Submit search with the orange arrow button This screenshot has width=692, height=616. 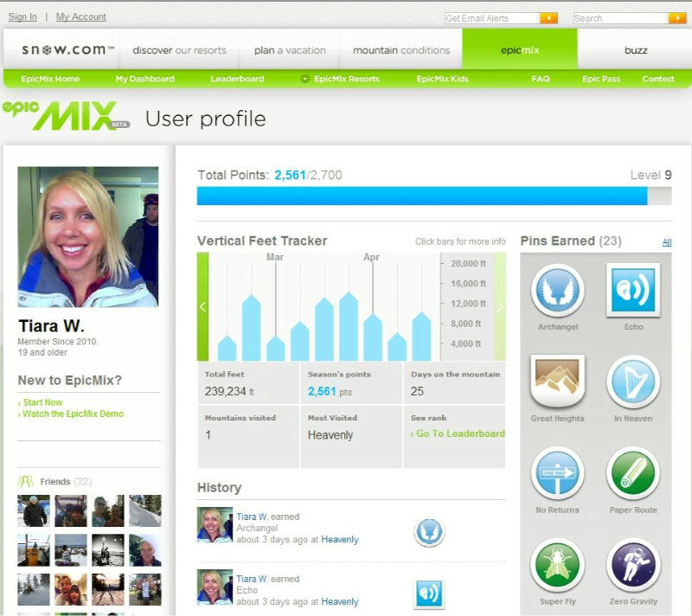677,18
